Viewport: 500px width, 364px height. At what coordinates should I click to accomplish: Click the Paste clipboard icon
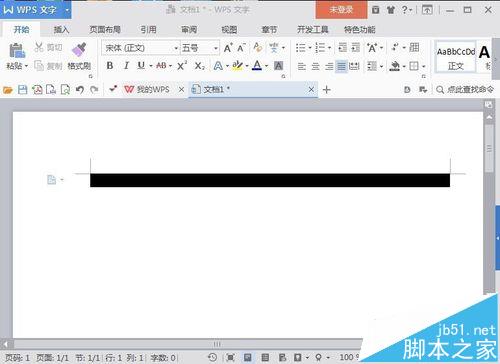click(x=16, y=51)
